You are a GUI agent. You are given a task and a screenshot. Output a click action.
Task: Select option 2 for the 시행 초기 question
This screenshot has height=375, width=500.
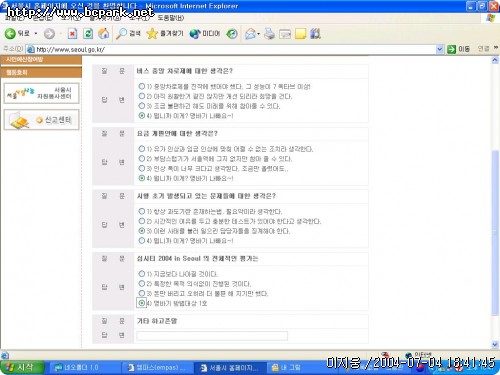pos(141,221)
